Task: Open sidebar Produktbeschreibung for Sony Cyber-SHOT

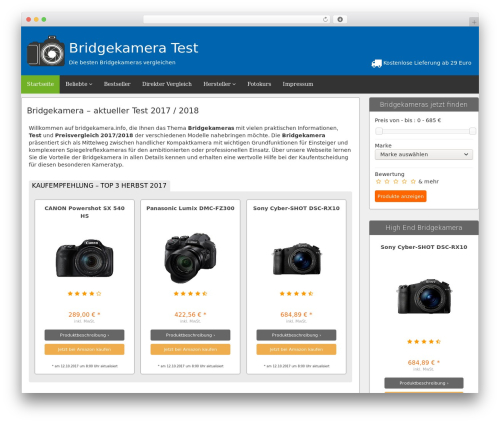Action: (x=424, y=383)
